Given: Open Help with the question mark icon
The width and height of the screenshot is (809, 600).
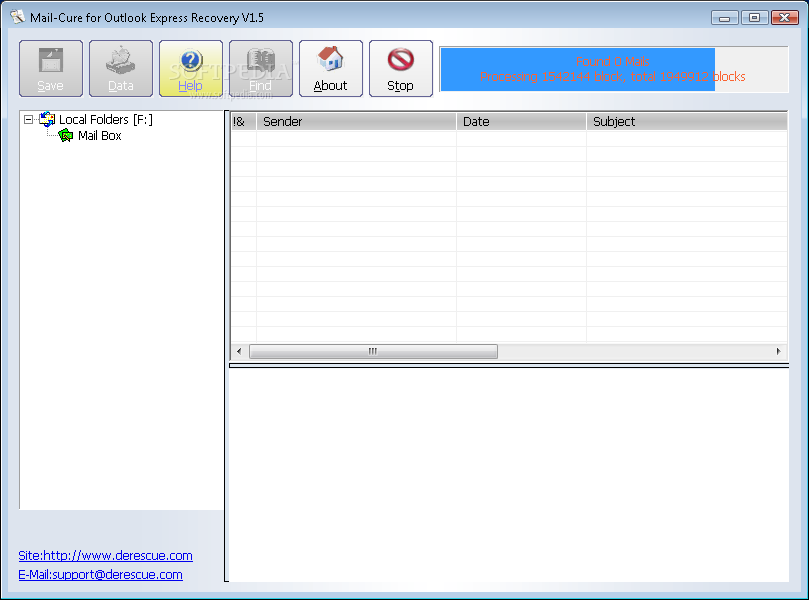Looking at the screenshot, I should 191,69.
